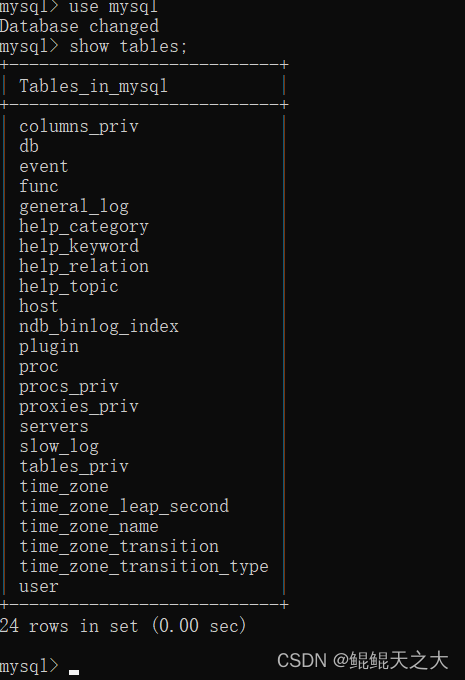Select the db table entry
Viewport: 465px width, 680px height.
tap(29, 146)
